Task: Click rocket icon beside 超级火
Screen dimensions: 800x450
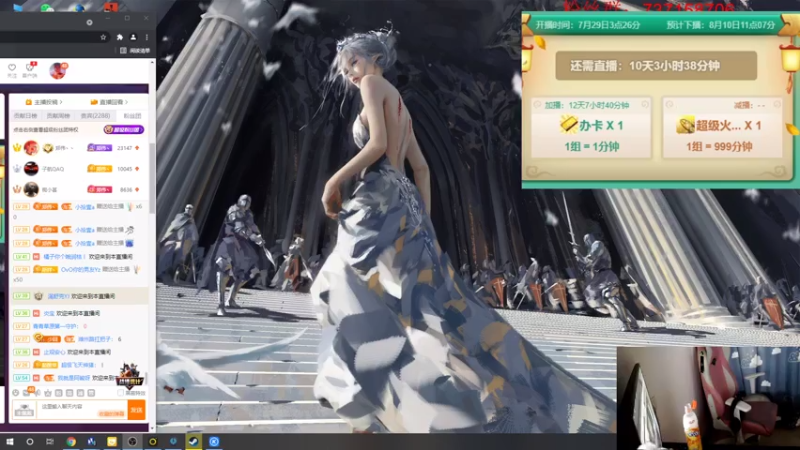Action: click(685, 125)
